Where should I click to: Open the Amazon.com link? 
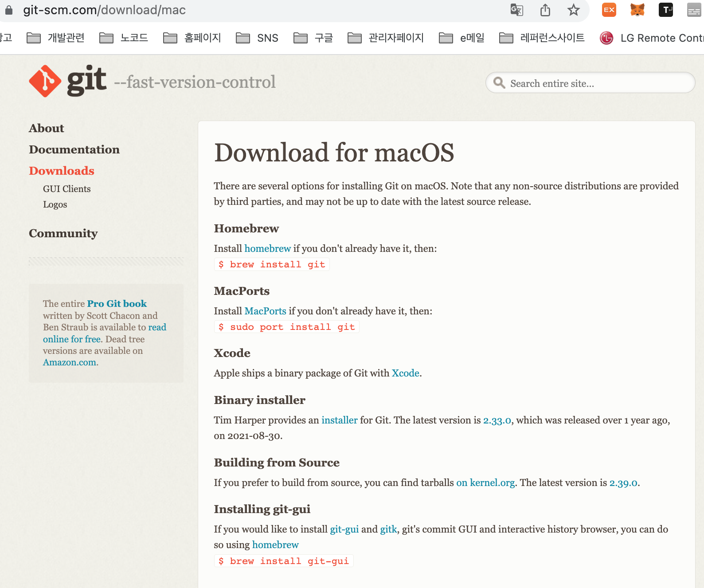tap(70, 362)
